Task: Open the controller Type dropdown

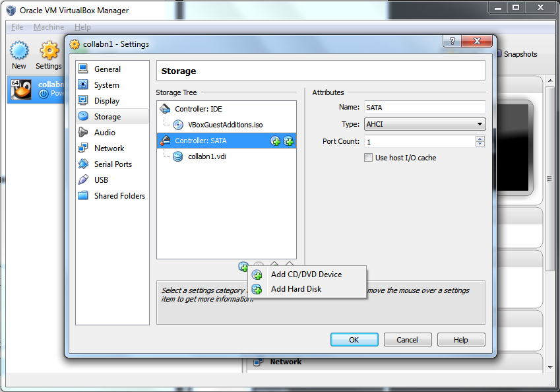Action: pos(425,124)
